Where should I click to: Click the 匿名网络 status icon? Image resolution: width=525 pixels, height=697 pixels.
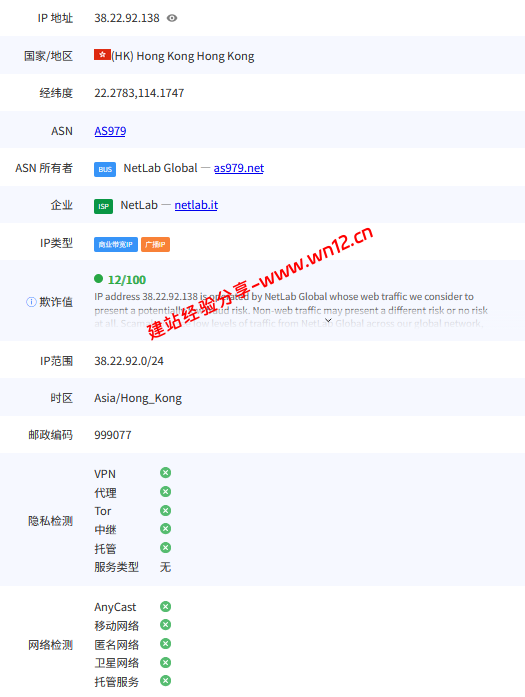tap(165, 644)
